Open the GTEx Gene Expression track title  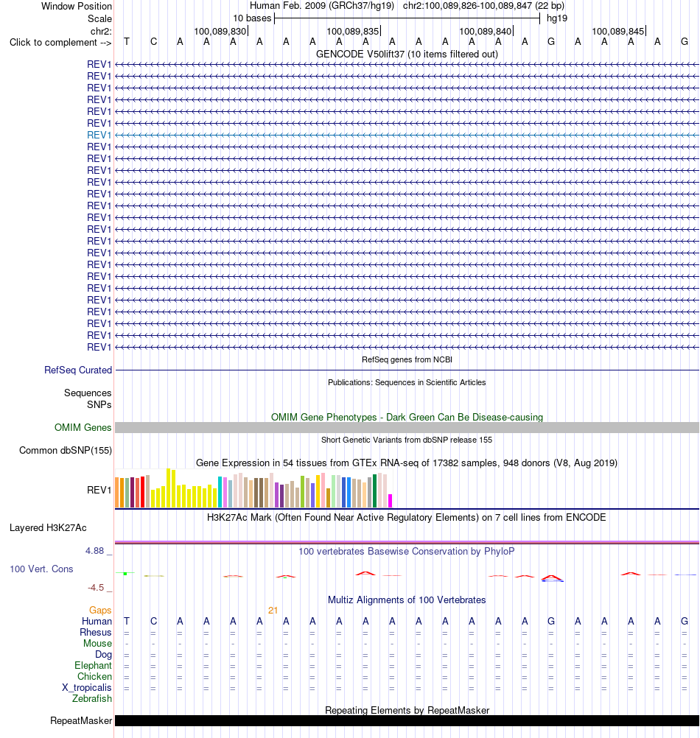407,463
